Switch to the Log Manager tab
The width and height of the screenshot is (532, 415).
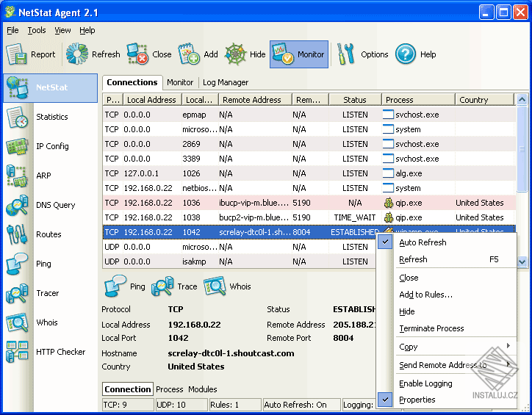226,83
